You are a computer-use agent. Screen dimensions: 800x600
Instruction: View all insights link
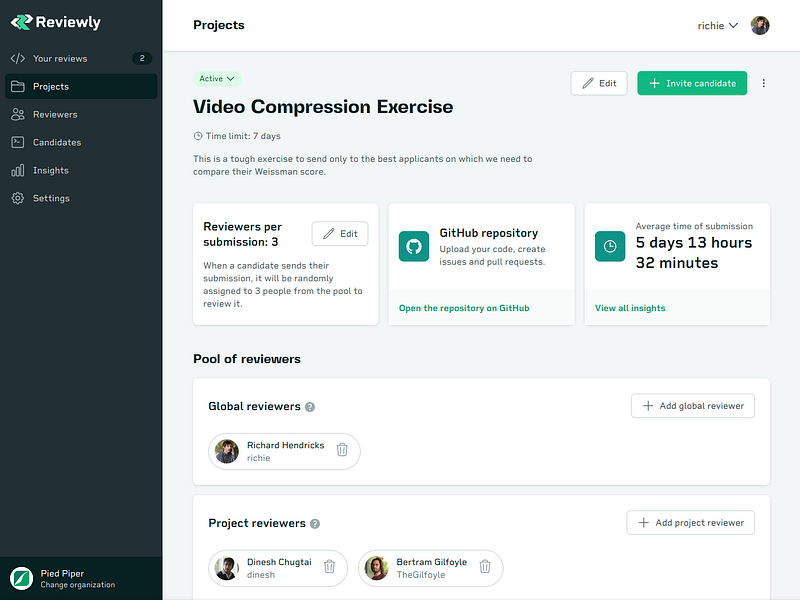(x=630, y=308)
